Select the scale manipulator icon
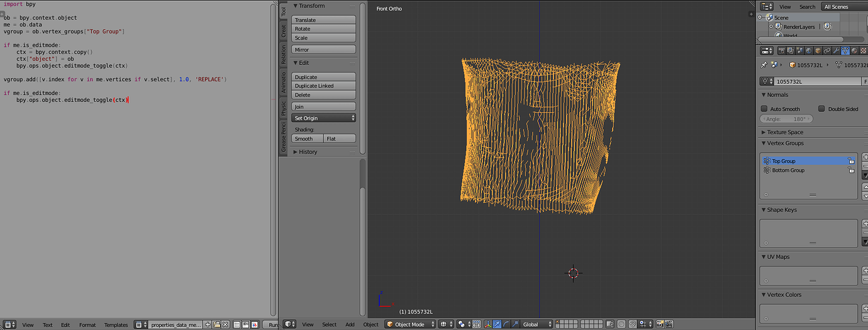The width and height of the screenshot is (868, 330). click(515, 324)
